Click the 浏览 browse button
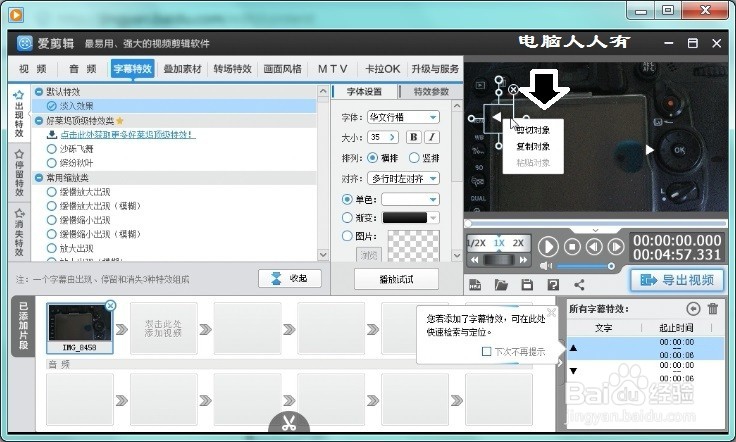This screenshot has width=736, height=442. click(369, 255)
